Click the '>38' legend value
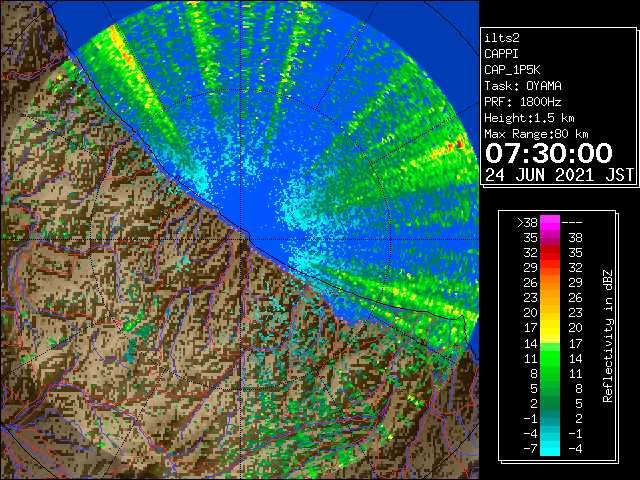This screenshot has width=640, height=480. (x=527, y=222)
